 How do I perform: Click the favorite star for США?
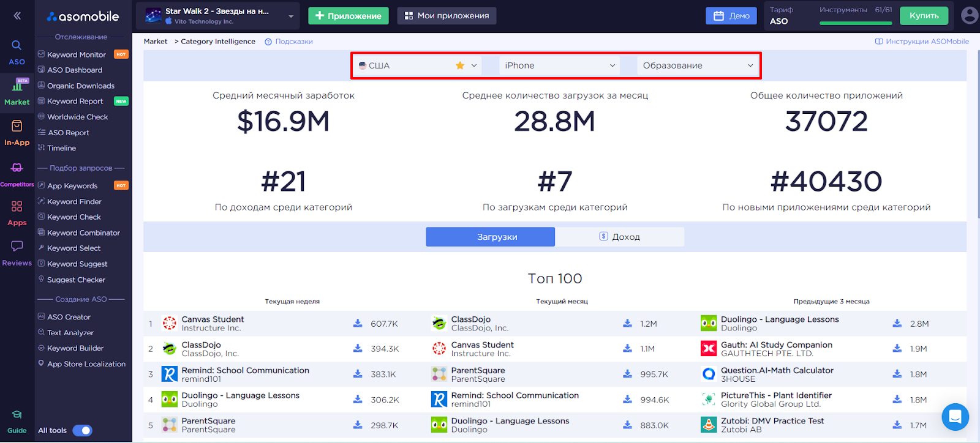(x=460, y=65)
